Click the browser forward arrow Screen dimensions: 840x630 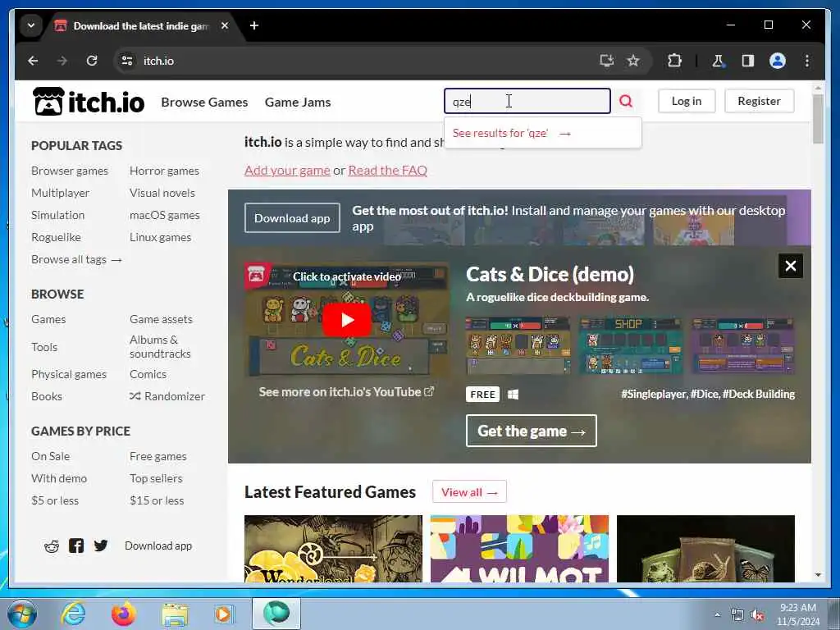62,61
